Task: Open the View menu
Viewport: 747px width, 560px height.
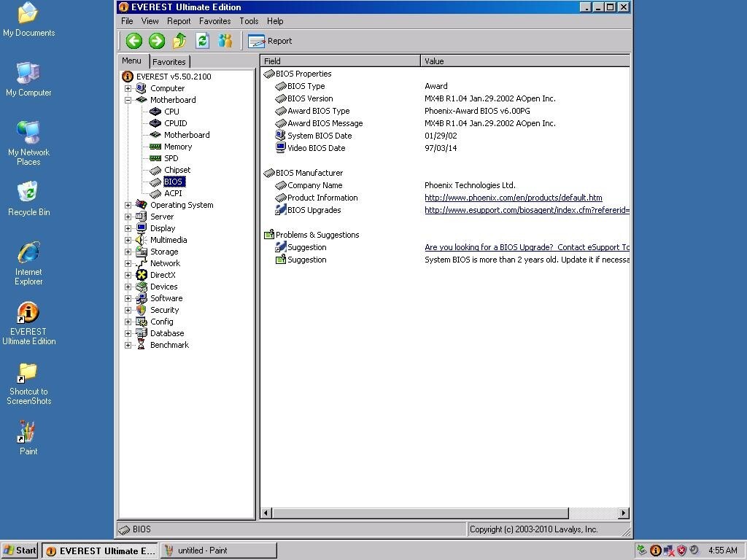Action: [150, 21]
